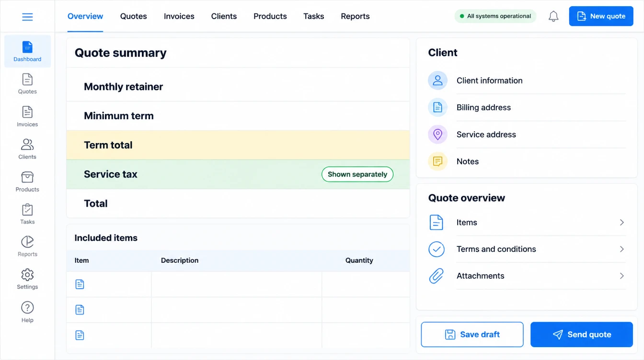Click the Notes speech-bubble icon
The image size is (644, 360).
pyautogui.click(x=437, y=161)
